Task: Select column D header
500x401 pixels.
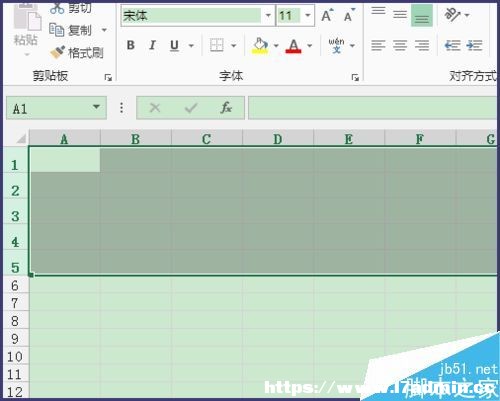Action: (x=278, y=138)
